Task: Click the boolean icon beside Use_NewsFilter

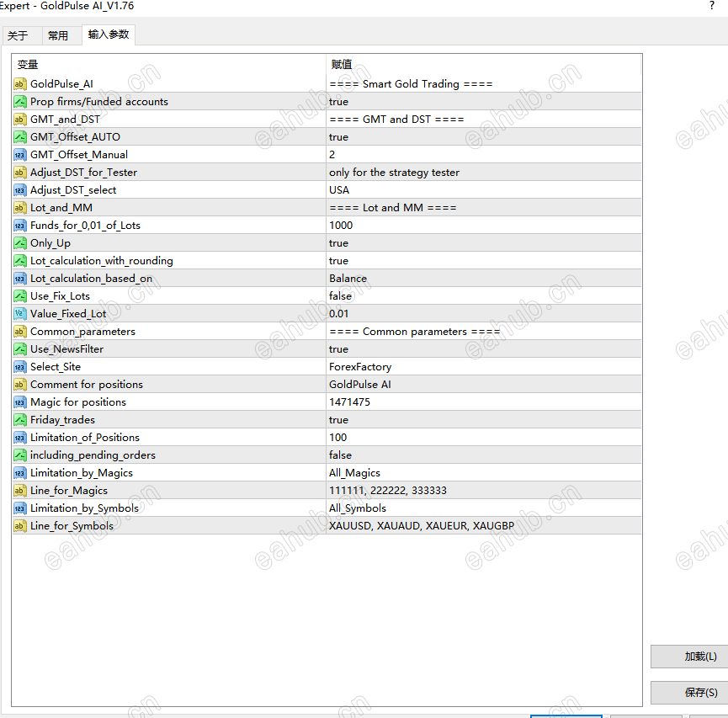Action: (19, 348)
